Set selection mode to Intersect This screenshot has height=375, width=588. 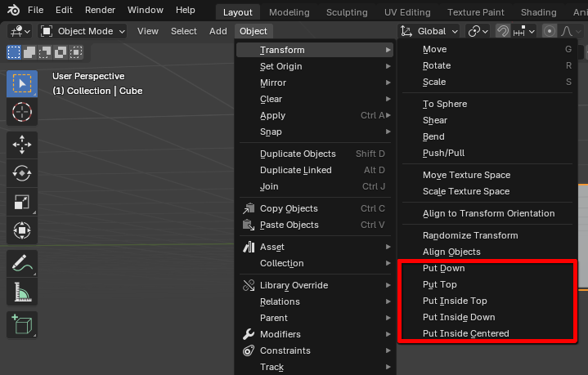point(76,52)
